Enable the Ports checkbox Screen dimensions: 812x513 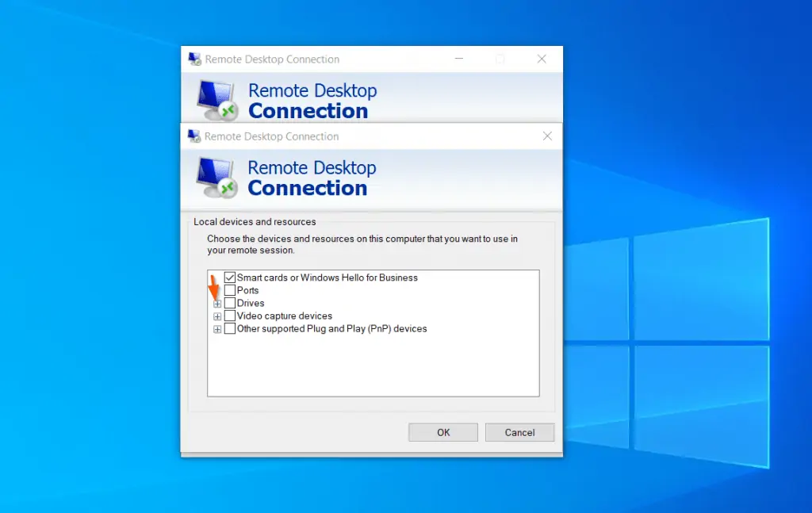click(x=230, y=290)
